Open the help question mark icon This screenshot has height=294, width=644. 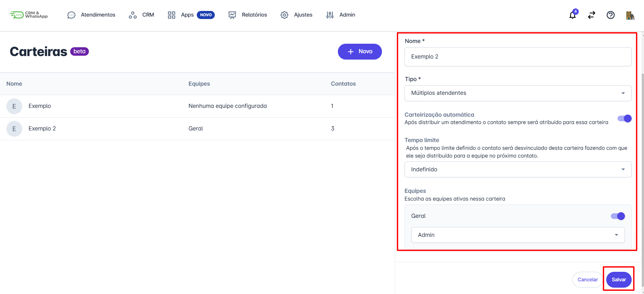click(610, 15)
